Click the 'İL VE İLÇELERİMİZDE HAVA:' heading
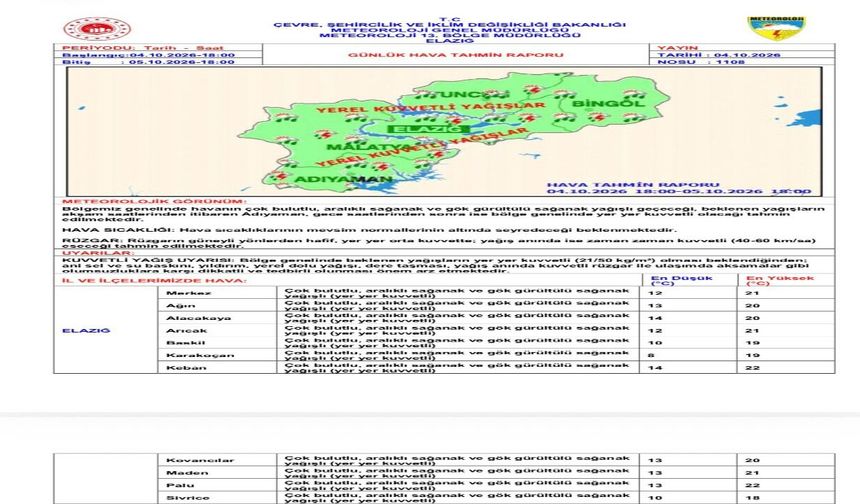The width and height of the screenshot is (860, 504). tap(154, 281)
